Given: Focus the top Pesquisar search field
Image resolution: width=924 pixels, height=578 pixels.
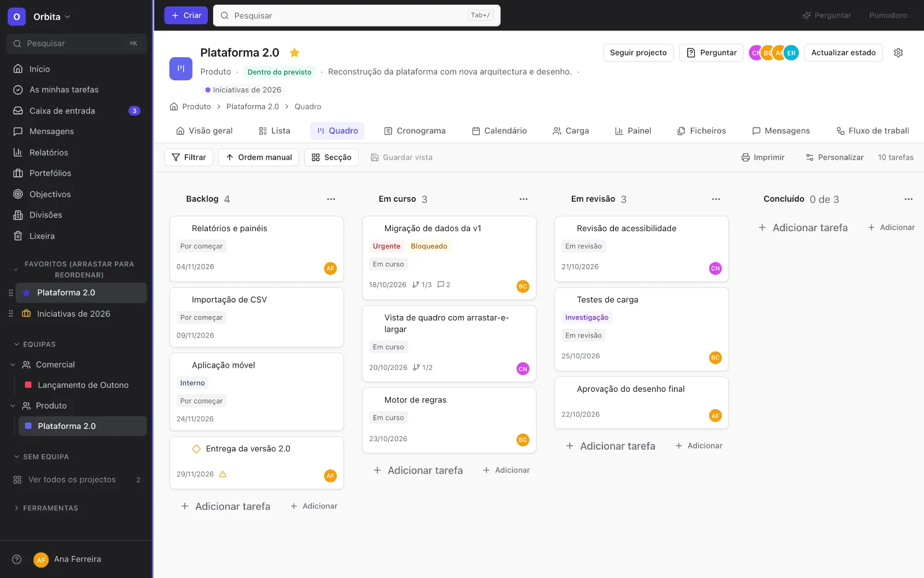Looking at the screenshot, I should 357,16.
